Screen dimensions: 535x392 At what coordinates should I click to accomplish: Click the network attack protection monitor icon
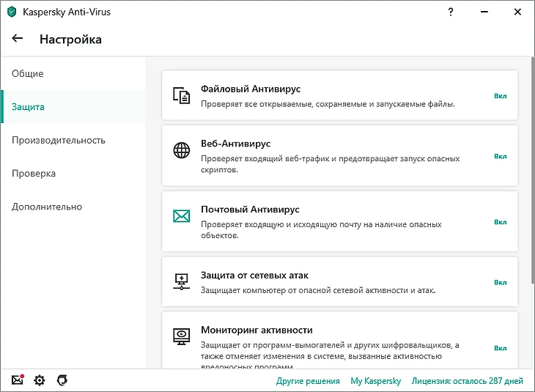tap(181, 281)
